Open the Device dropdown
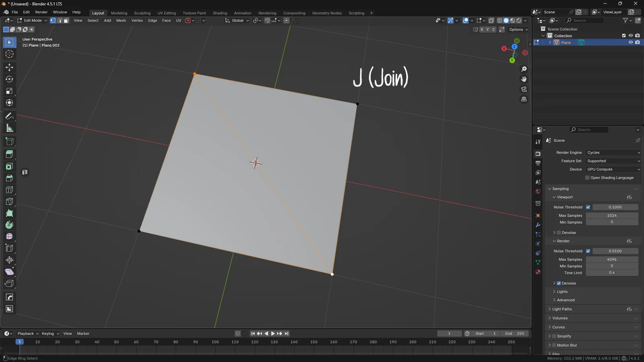Viewport: 644px width, 362px height. point(613,169)
